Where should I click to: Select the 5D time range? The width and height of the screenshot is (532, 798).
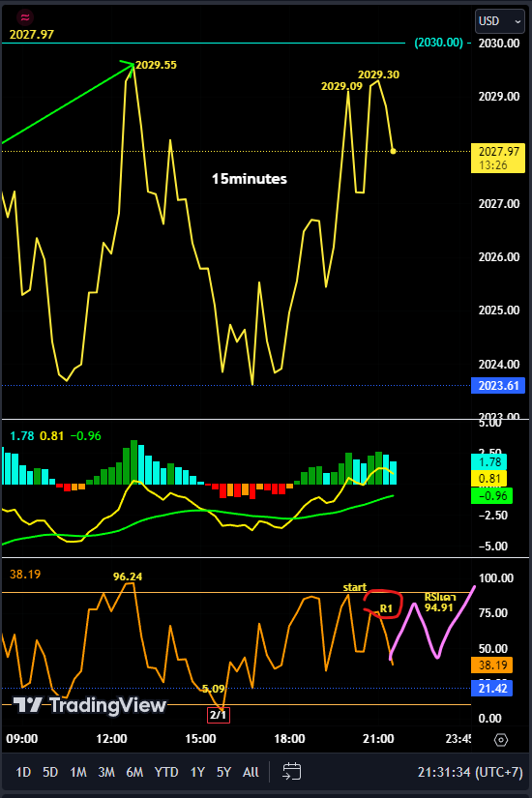(x=50, y=772)
